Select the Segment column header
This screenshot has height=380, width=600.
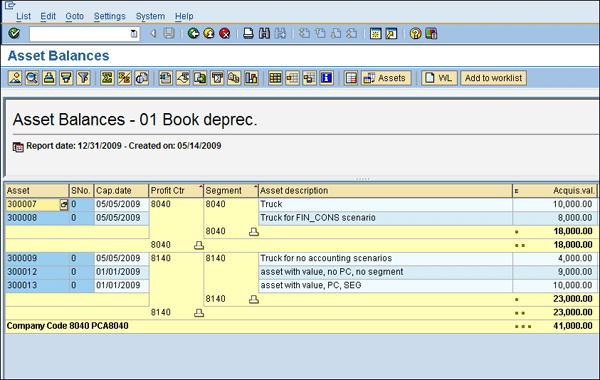point(231,191)
